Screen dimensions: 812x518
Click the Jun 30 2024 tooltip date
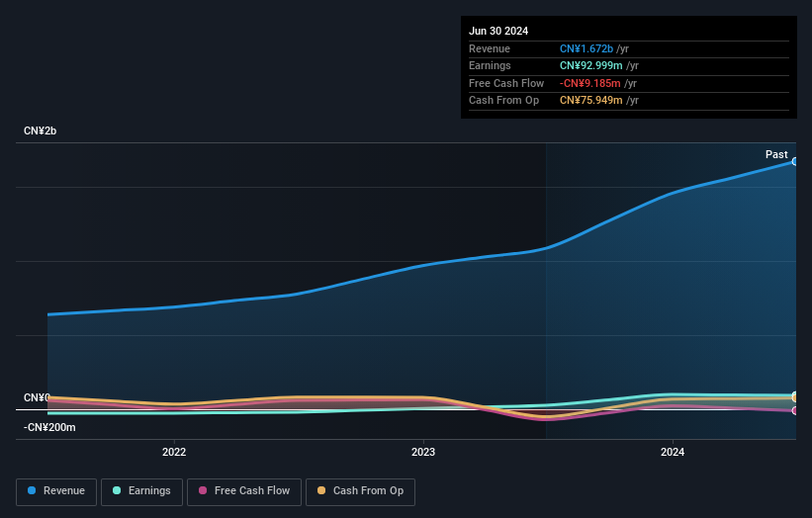click(498, 31)
